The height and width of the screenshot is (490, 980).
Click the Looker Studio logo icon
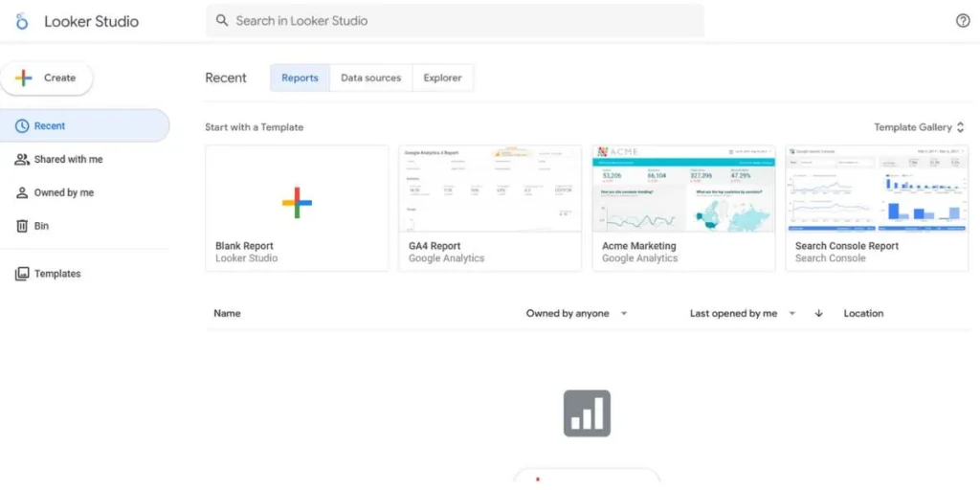(x=22, y=21)
